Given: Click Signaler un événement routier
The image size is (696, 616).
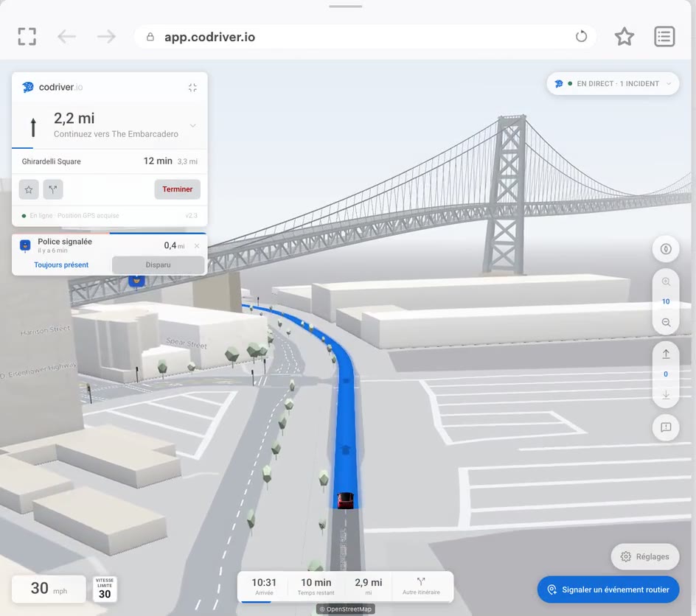Looking at the screenshot, I should [608, 589].
